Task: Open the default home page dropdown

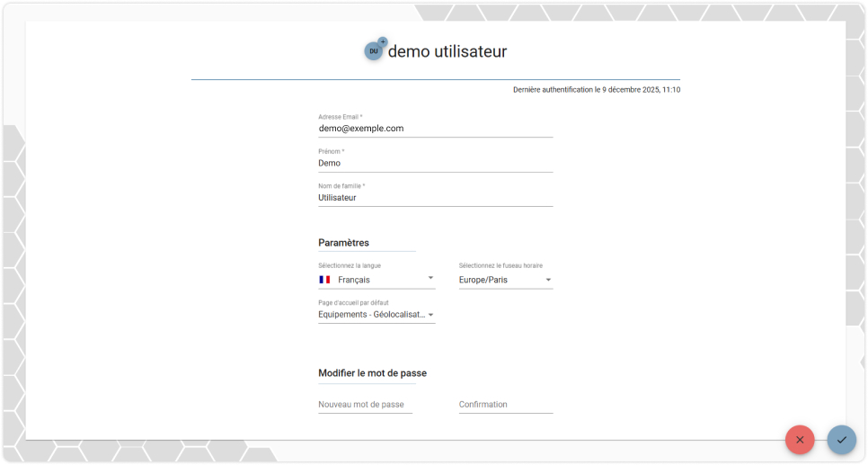Action: click(376, 315)
